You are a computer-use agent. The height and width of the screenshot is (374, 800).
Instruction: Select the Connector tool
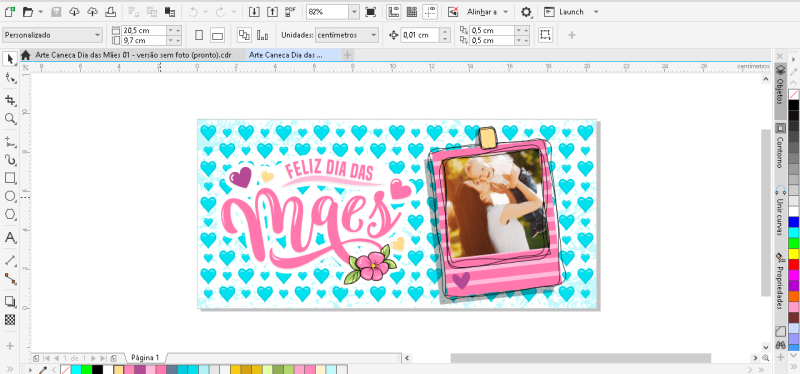(x=10, y=279)
